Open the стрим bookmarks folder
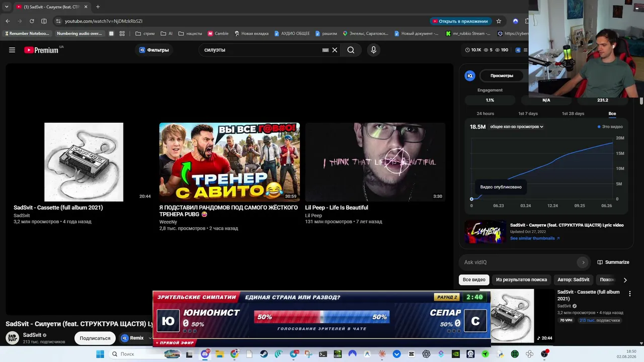The image size is (644, 362). [145, 34]
